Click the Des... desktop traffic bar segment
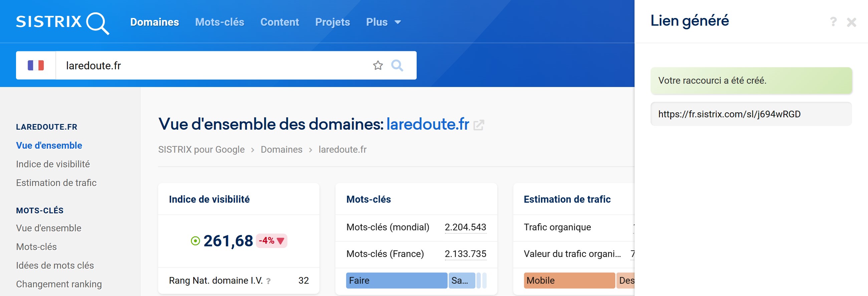The width and height of the screenshot is (868, 296). (625, 281)
